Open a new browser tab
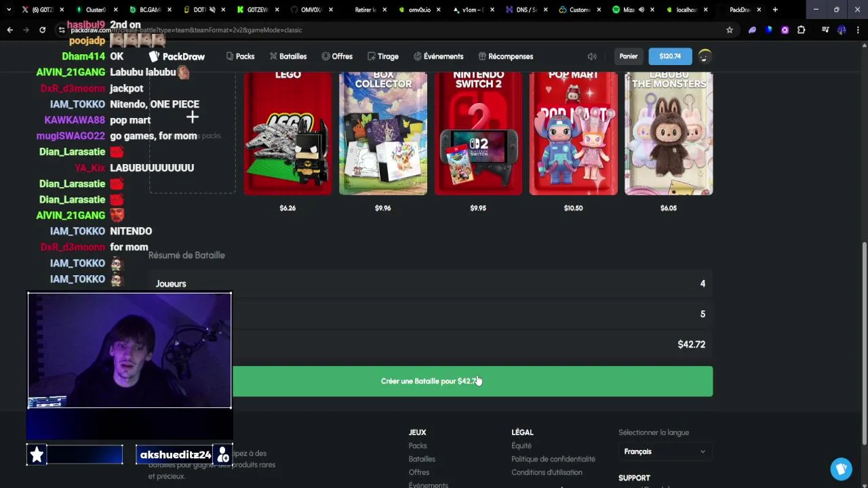 775,9
